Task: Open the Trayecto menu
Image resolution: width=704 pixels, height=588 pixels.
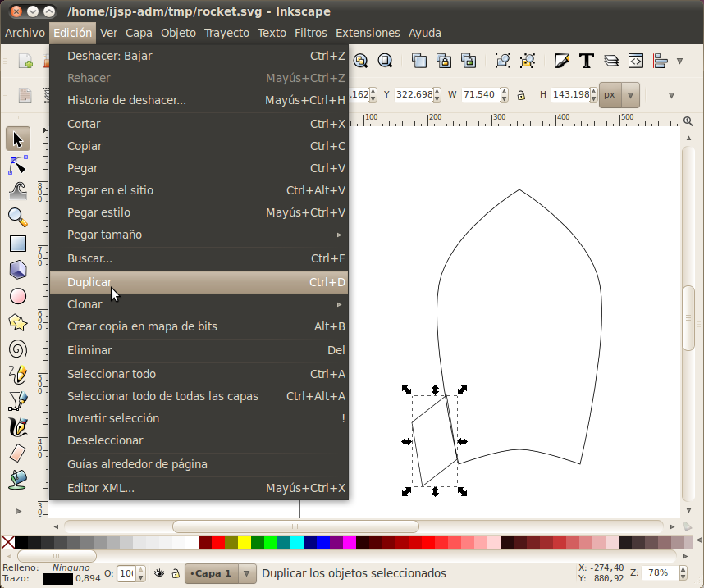Action: [x=226, y=33]
